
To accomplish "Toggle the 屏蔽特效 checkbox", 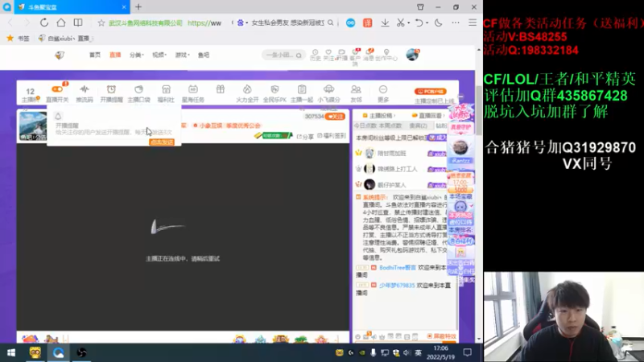I will point(429,336).
